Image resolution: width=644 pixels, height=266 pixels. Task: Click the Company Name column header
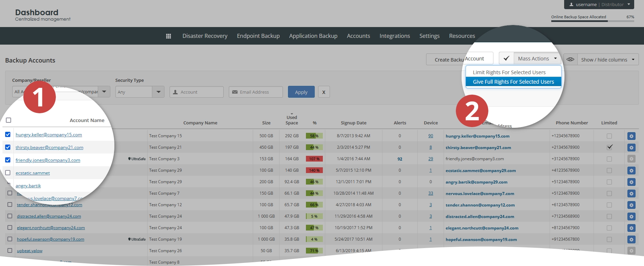click(x=200, y=123)
